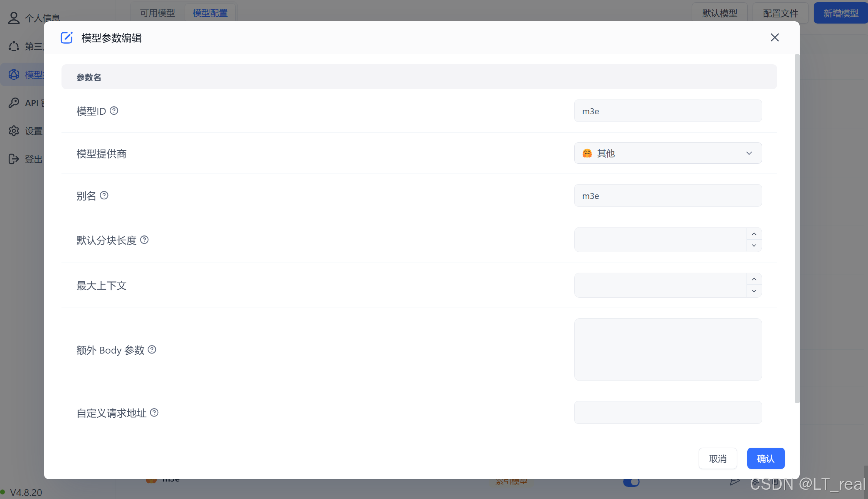The image size is (868, 499).
Task: Open the 模型提供商 dropdown showing 其他
Action: click(668, 153)
